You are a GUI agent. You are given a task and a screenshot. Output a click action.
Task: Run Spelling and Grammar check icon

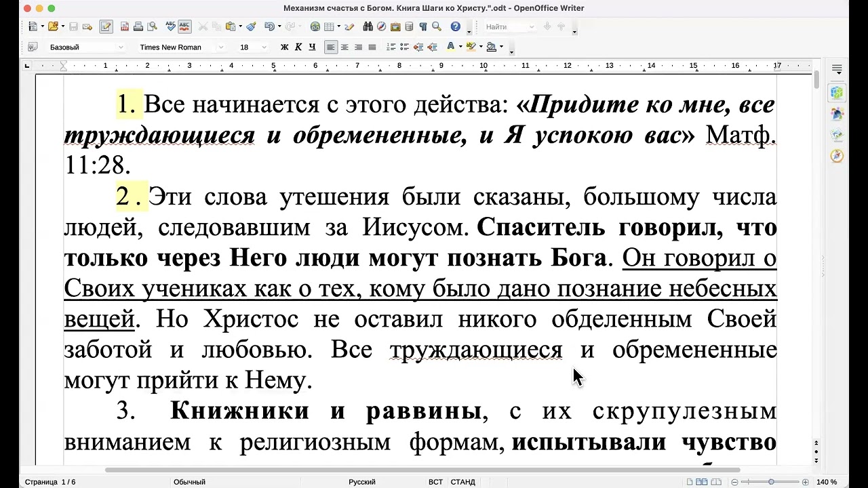pos(171,27)
